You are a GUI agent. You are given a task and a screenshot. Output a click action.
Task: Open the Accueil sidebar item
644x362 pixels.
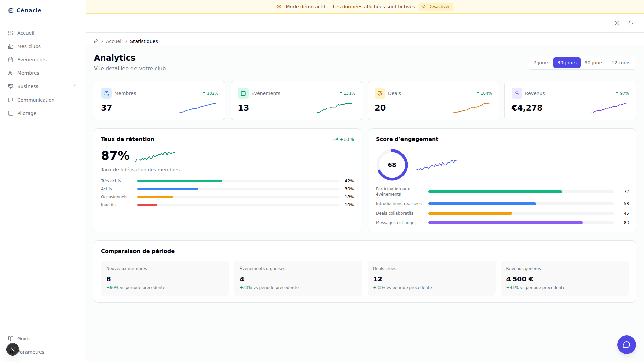(26, 33)
